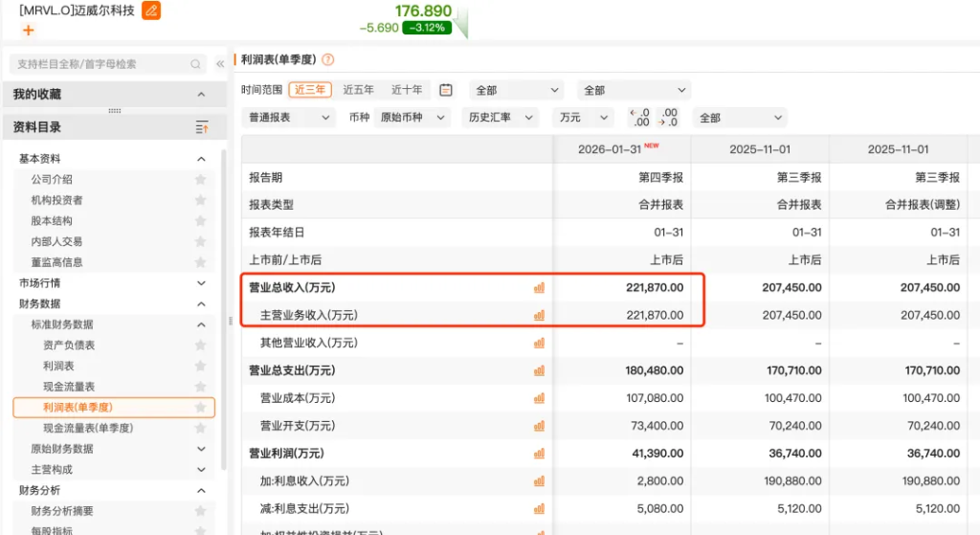
Task: Toggle favorite star for 资产负债表
Action: [x=201, y=345]
